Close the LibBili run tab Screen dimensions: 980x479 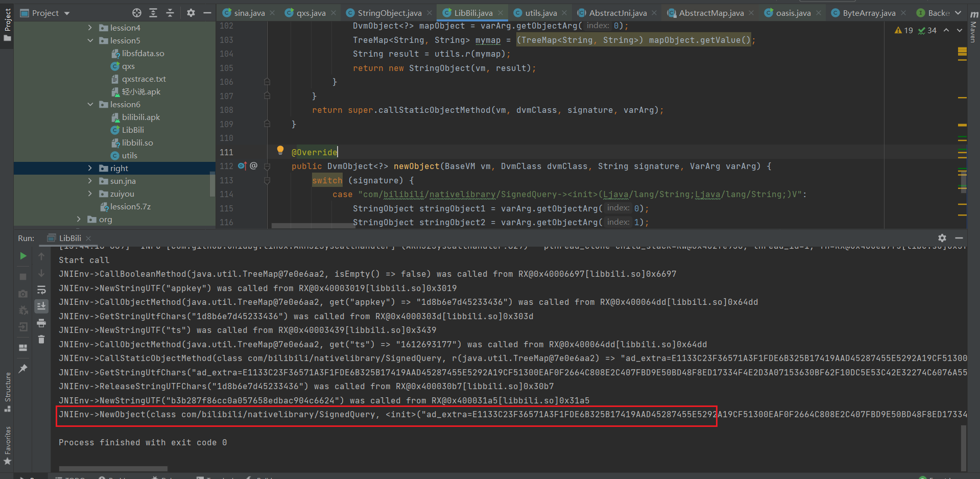pos(88,238)
